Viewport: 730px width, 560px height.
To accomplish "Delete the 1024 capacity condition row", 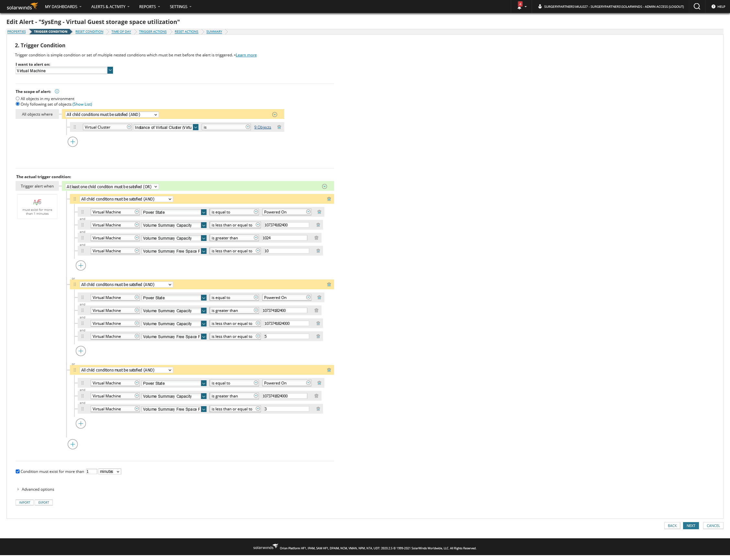I will click(316, 238).
